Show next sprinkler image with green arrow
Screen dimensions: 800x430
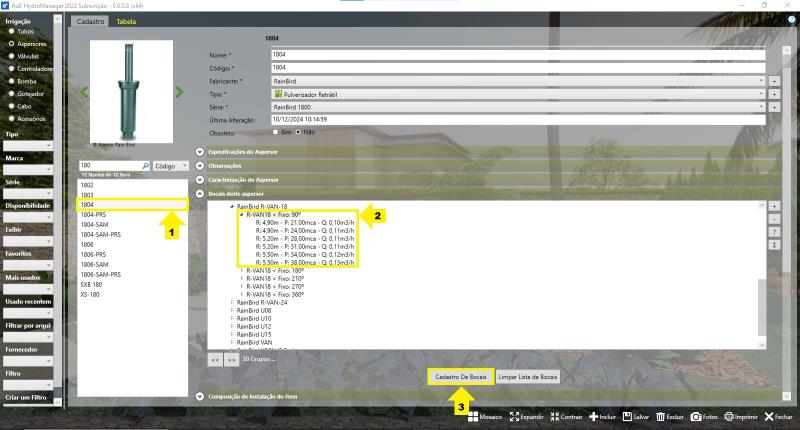point(179,92)
